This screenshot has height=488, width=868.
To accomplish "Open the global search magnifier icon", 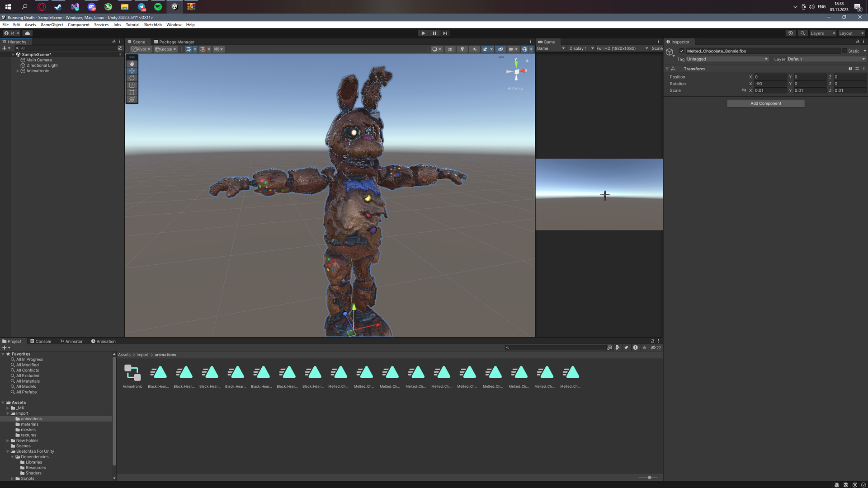I will tap(802, 33).
